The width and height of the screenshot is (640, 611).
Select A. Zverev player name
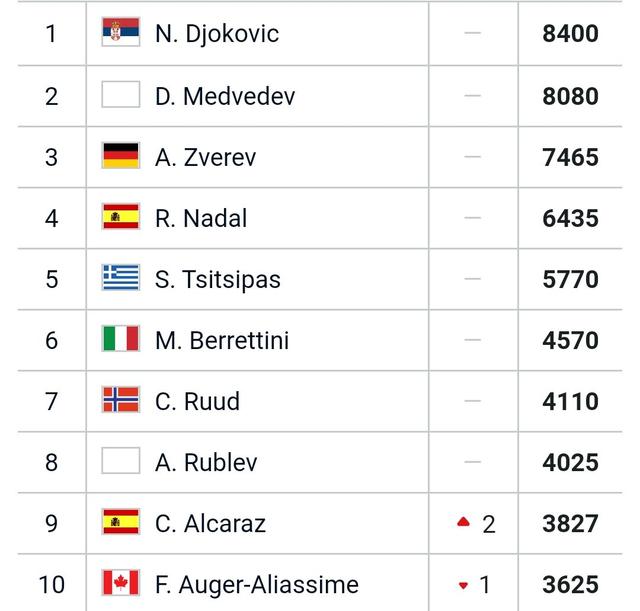(x=206, y=158)
